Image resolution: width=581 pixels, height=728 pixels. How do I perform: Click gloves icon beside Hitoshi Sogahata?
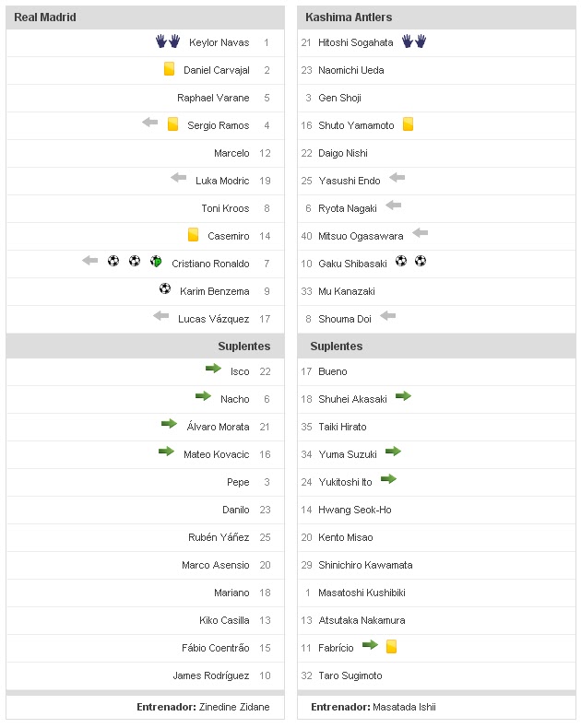(413, 41)
